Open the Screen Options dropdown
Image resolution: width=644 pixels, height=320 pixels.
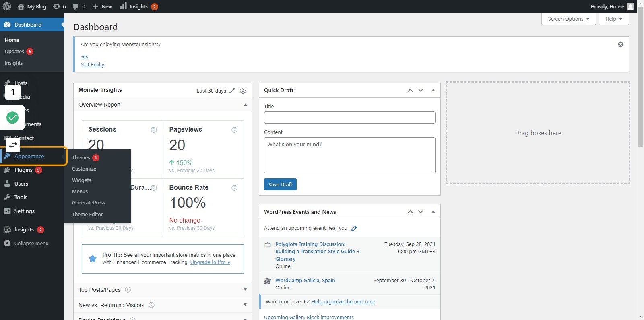(569, 19)
